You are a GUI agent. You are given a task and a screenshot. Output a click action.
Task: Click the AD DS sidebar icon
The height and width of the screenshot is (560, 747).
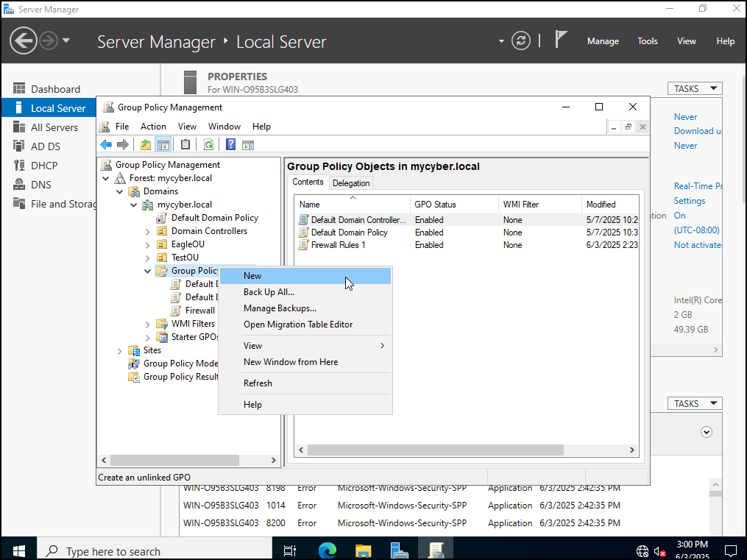click(19, 146)
